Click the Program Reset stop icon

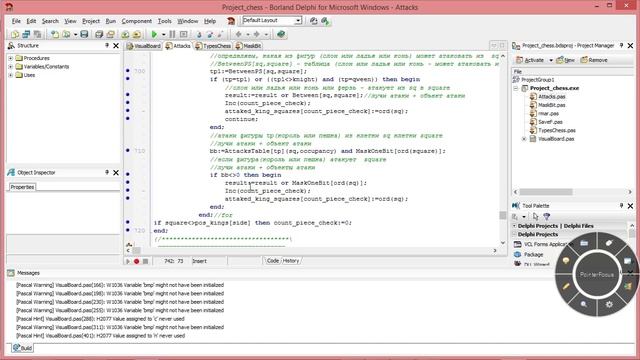click(184, 34)
